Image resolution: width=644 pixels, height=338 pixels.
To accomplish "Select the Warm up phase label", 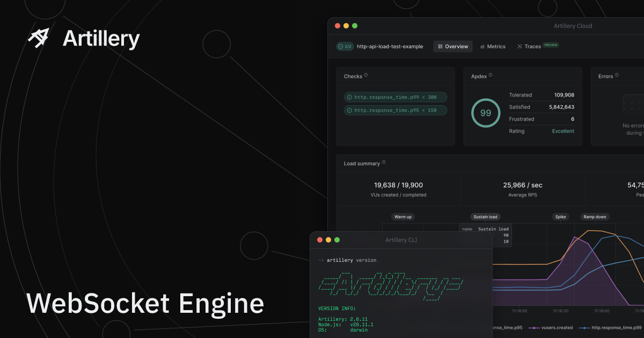I will point(403,217).
